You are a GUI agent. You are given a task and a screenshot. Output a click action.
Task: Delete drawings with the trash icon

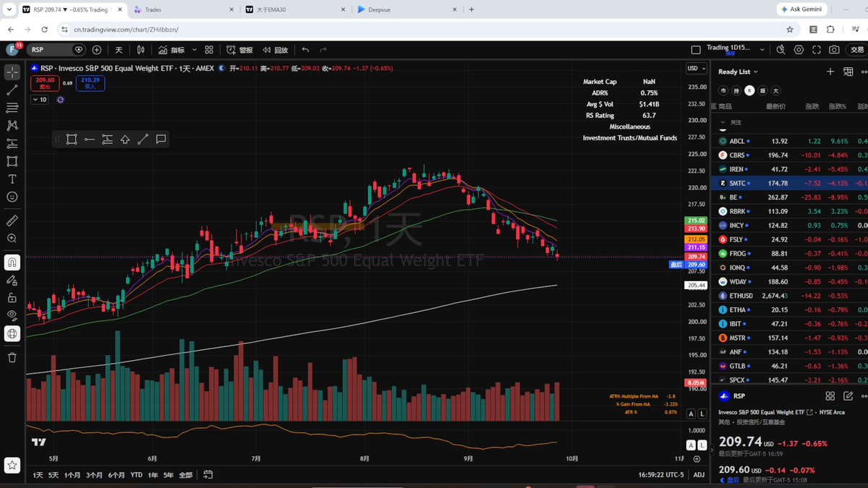pos(12,357)
